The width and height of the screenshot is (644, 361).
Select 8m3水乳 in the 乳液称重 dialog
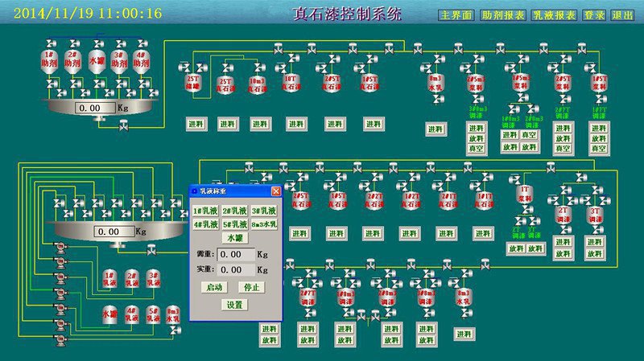263,224
